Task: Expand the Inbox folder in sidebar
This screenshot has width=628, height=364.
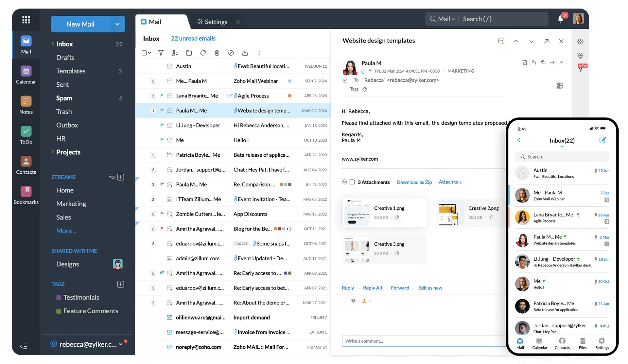Action: (52, 43)
